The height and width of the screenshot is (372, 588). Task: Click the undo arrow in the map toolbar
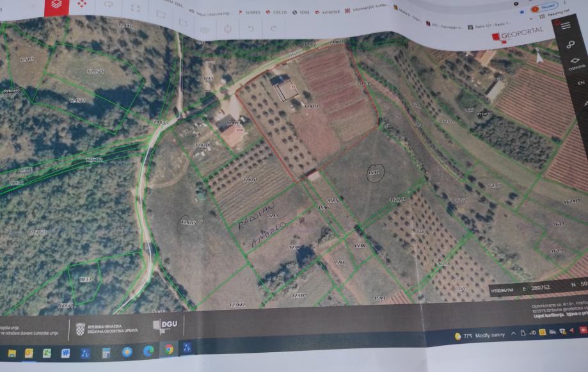pos(251,29)
